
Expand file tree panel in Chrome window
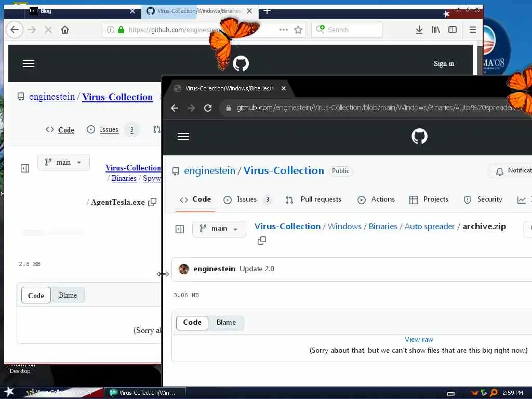pos(180,229)
